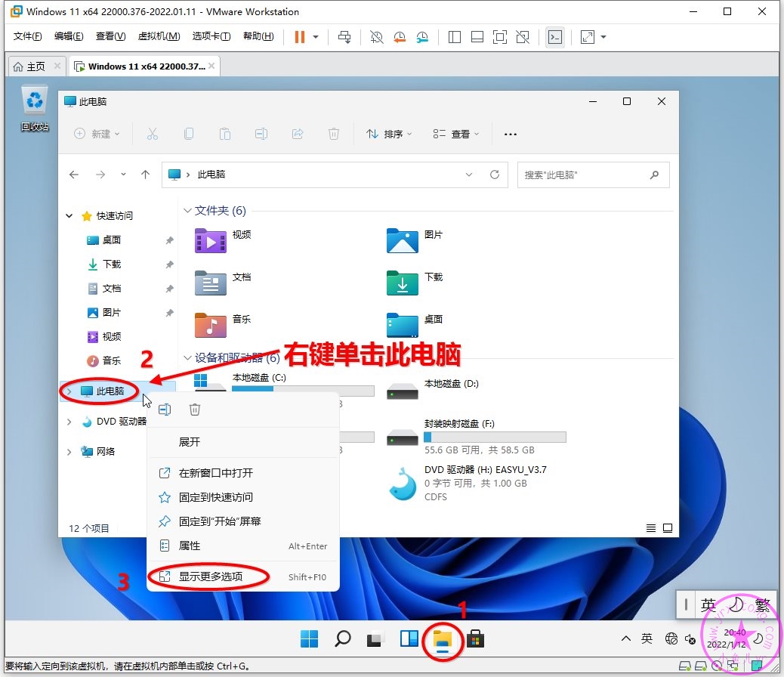Choose 显示更多选项 from context menu
This screenshot has width=784, height=677.
243,577
